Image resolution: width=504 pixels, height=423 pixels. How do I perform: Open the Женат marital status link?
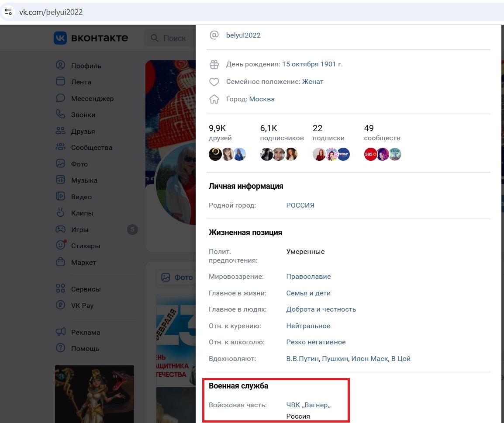point(313,81)
